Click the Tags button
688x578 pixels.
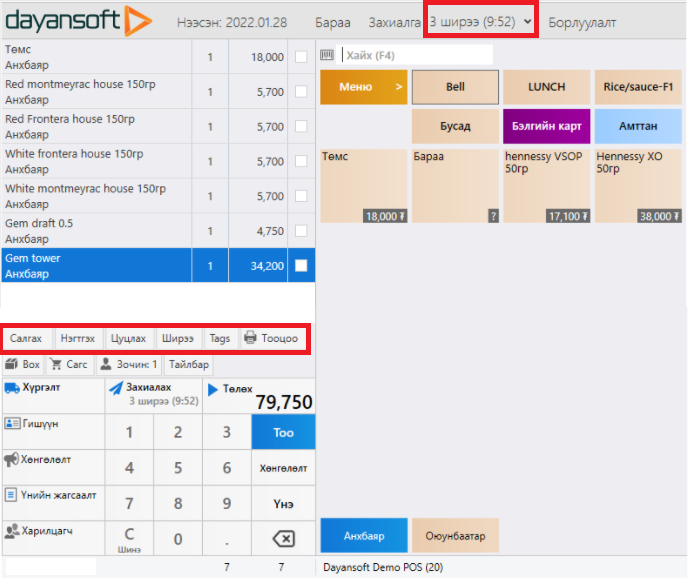(x=220, y=338)
